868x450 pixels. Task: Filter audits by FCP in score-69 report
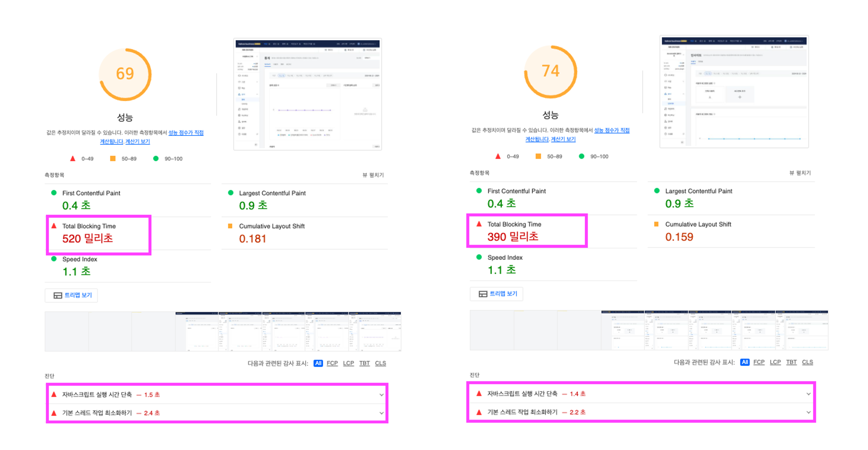click(x=332, y=363)
